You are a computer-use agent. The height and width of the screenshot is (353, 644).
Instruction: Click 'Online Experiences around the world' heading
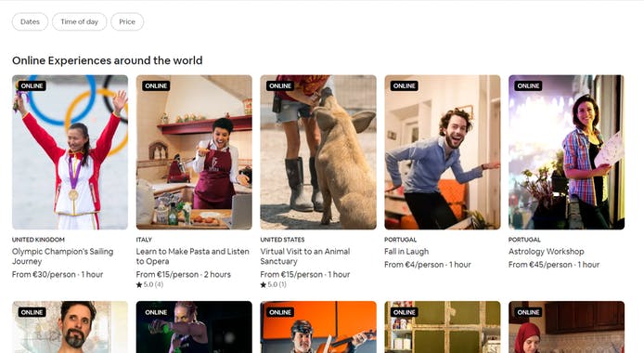pos(108,60)
